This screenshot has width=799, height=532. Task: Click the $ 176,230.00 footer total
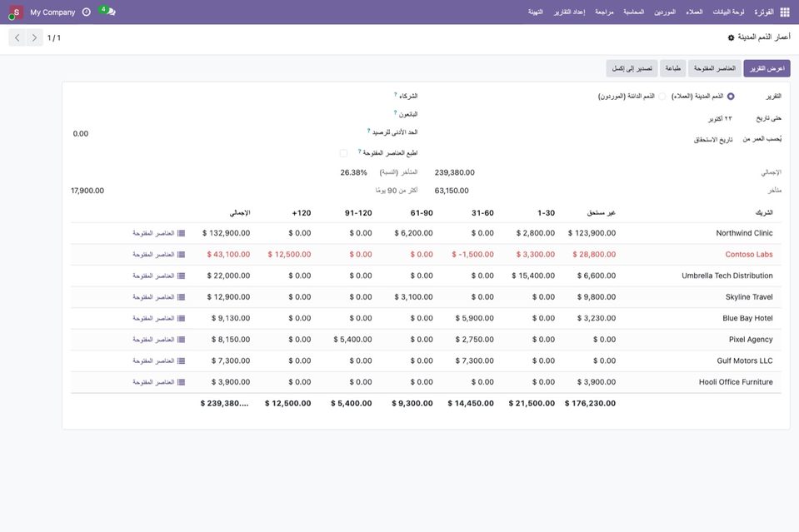[590, 403]
